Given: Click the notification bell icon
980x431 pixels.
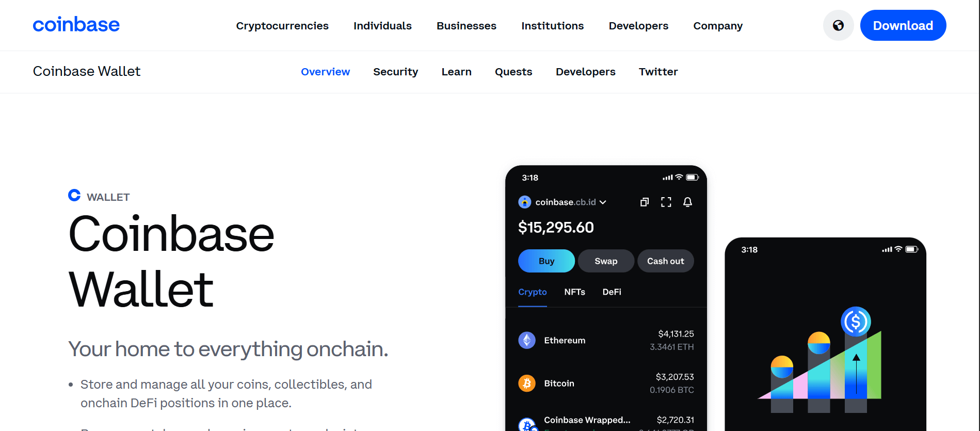Looking at the screenshot, I should click(687, 202).
